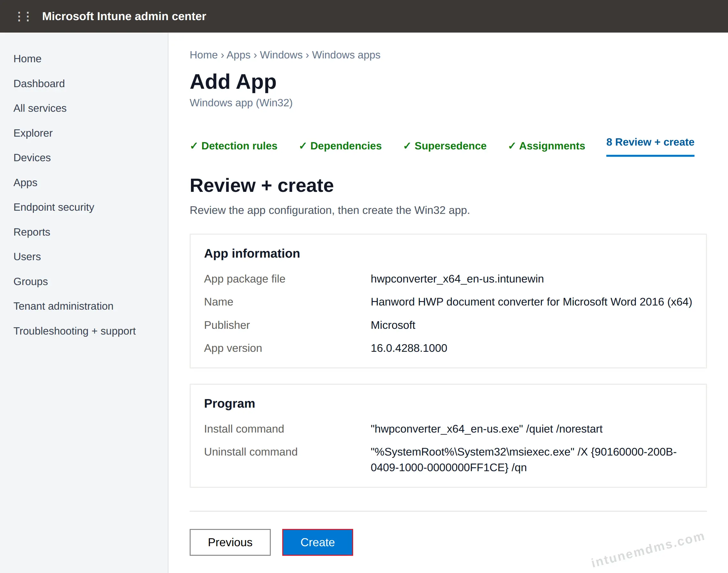Click the msiexec.exe uninstall command value
This screenshot has height=573, width=728.
click(x=524, y=460)
